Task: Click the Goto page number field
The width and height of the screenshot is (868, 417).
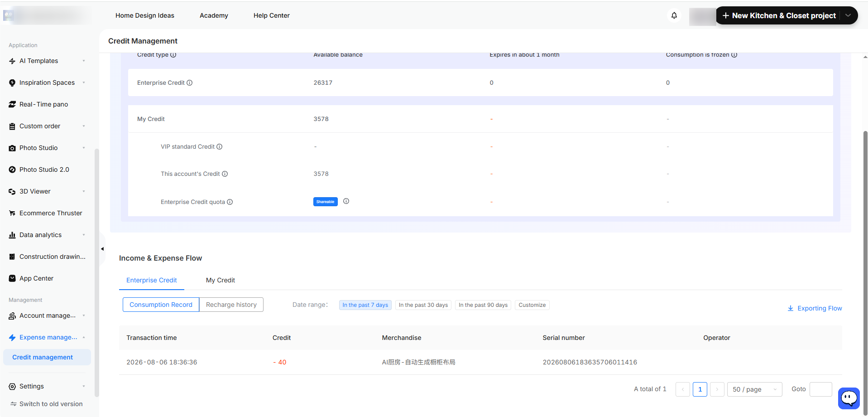Action: pos(821,389)
